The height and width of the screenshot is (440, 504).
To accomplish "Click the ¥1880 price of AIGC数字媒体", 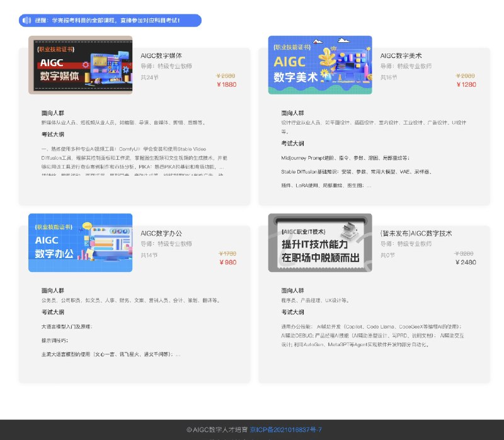I will tap(227, 84).
